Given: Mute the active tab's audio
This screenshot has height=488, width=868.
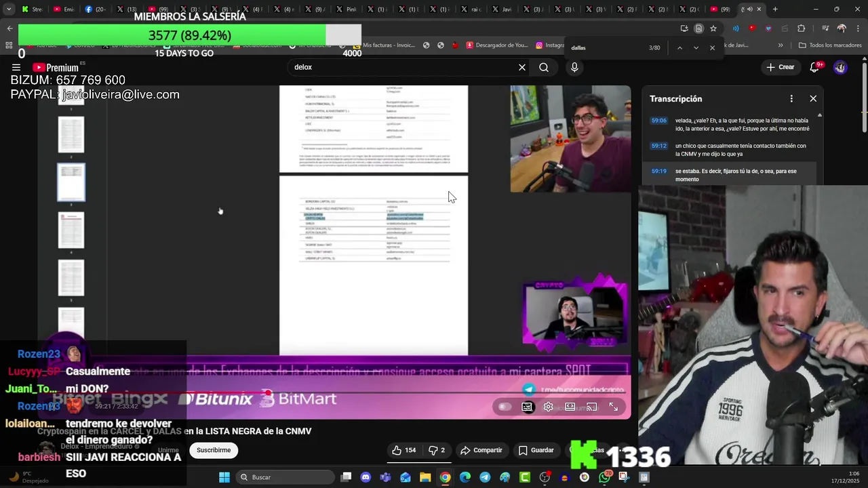Looking at the screenshot, I should coord(749,9).
